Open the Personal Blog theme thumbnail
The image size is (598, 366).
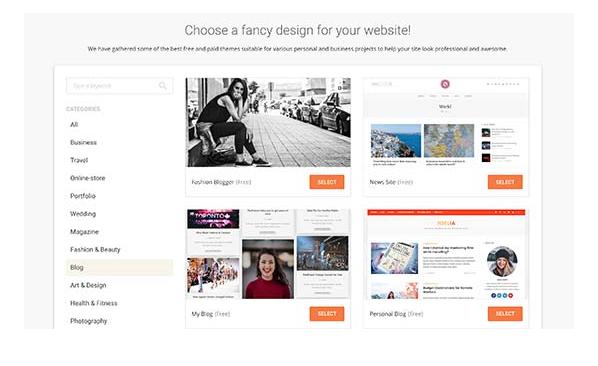(446, 254)
